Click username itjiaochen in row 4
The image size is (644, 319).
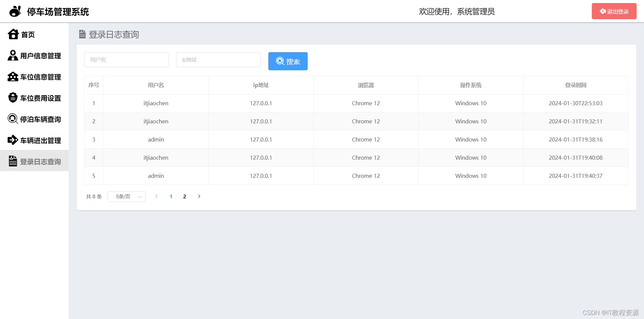(x=156, y=158)
